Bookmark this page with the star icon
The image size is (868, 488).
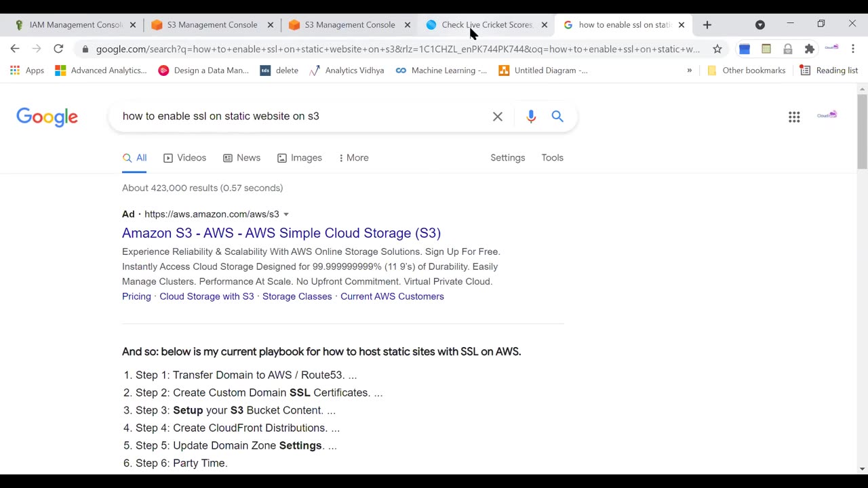tap(717, 49)
